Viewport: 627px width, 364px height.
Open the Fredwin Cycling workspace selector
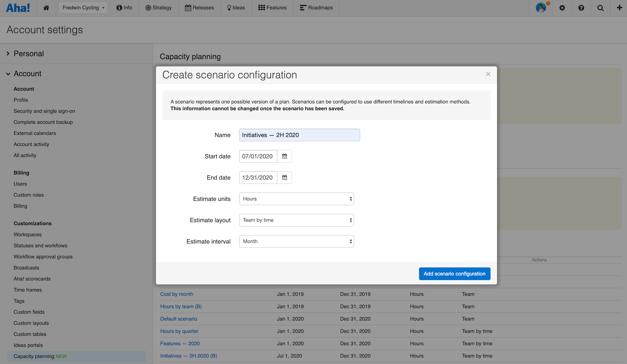83,8
